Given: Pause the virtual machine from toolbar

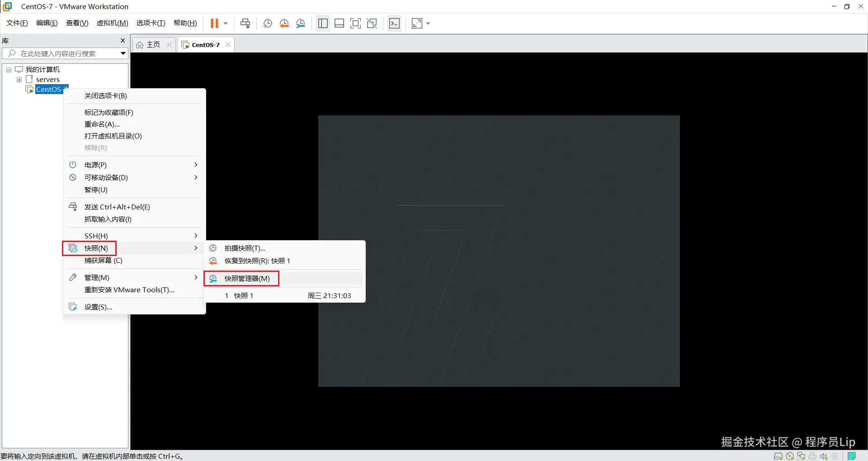Looking at the screenshot, I should pyautogui.click(x=214, y=24).
